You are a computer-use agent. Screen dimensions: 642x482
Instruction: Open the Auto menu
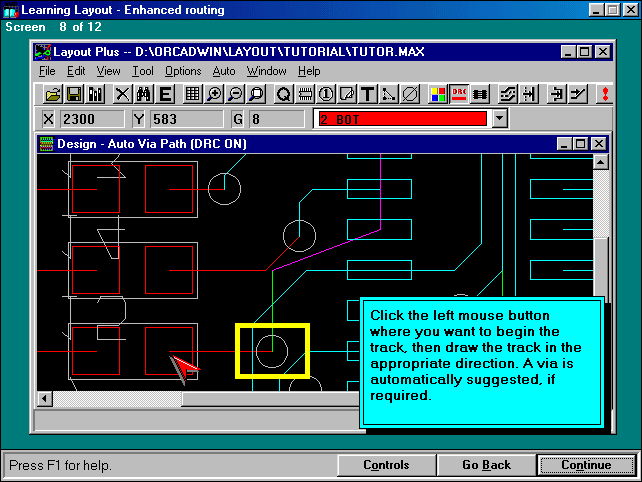[x=224, y=71]
